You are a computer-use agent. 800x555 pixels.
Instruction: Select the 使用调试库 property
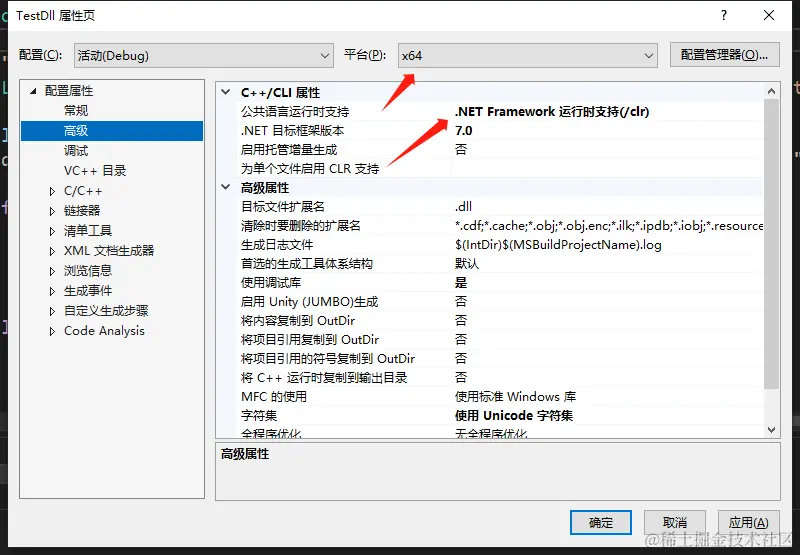coord(270,283)
